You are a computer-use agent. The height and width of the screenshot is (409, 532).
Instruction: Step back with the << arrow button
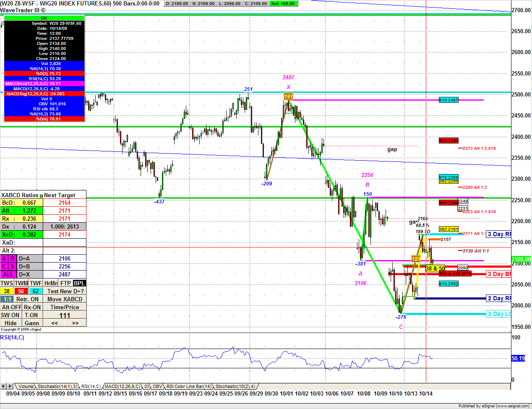(55, 323)
